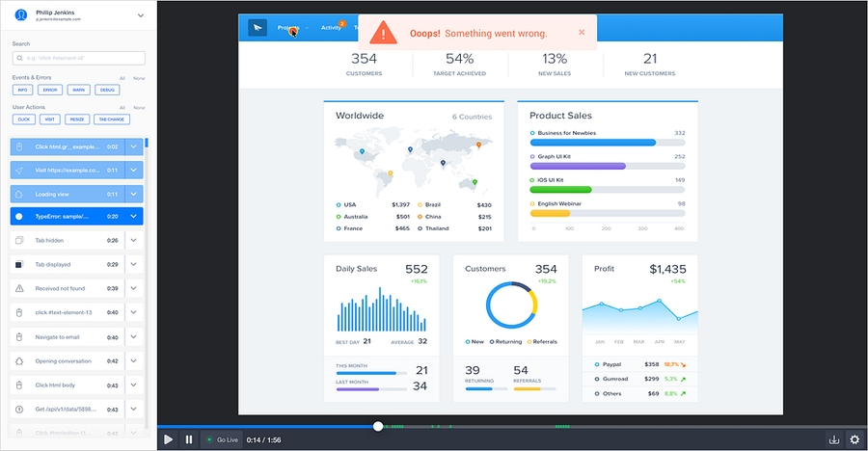Click the playback progress slider handle
This screenshot has height=451, width=868.
tap(378, 426)
